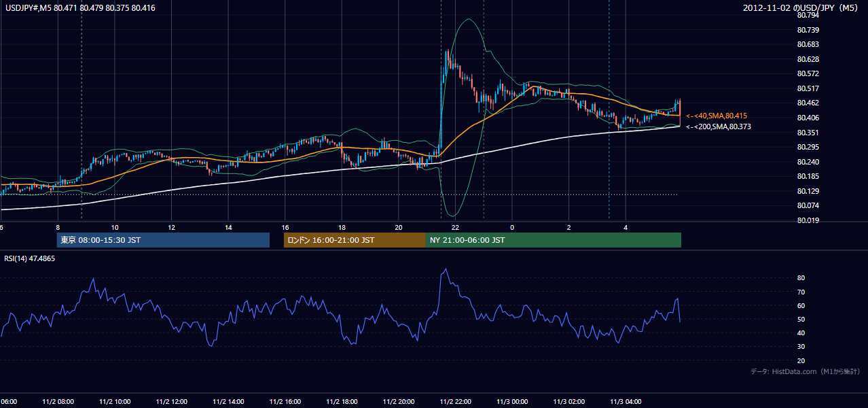Click the bottom time label 11/2 20:00
Viewport: 868px width, 408px height.
point(399,402)
